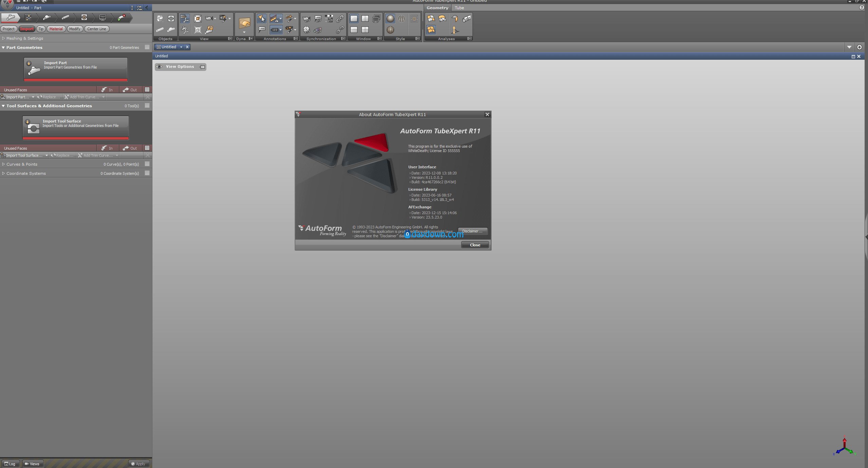Click the camera link icon in Synchronization

click(x=307, y=19)
